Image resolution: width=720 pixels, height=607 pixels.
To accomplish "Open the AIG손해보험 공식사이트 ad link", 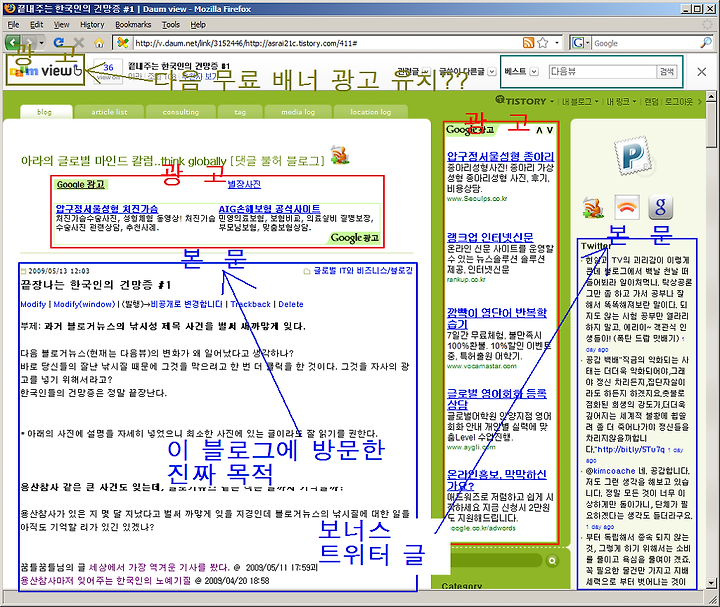I will point(269,209).
